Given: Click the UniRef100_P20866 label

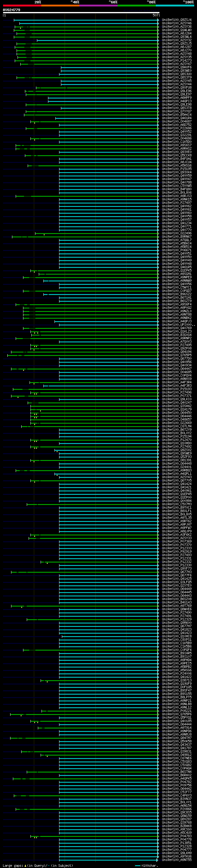Looking at the screenshot, I should [176, 809].
